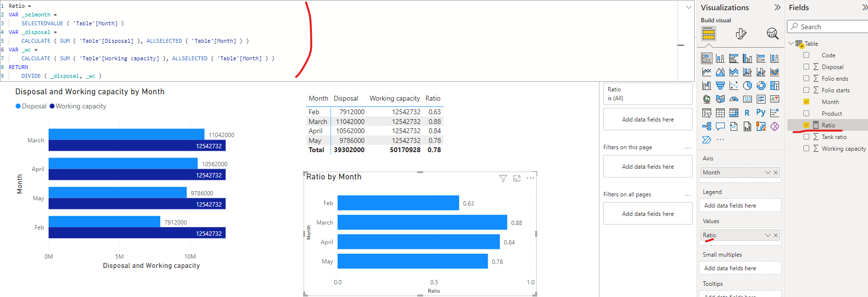Check the Code field checkbox
This screenshot has width=868, height=297.
click(x=806, y=55)
